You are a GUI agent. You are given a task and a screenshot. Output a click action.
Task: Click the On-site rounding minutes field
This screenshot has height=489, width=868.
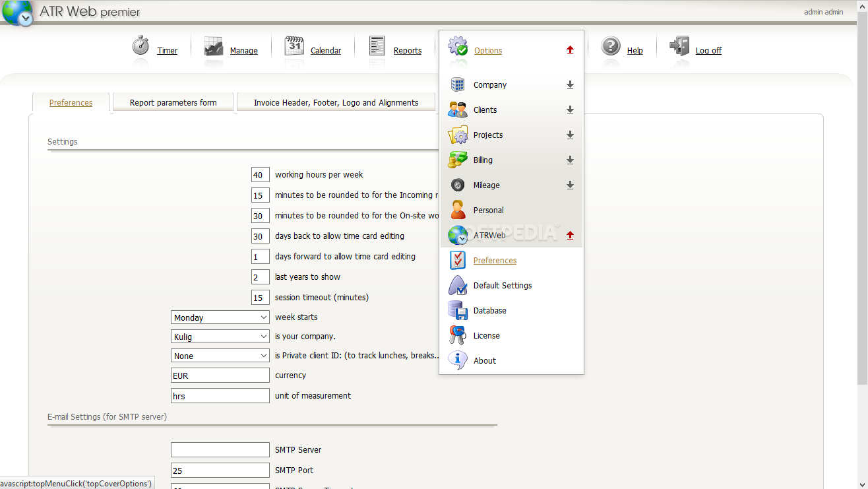pyautogui.click(x=261, y=216)
